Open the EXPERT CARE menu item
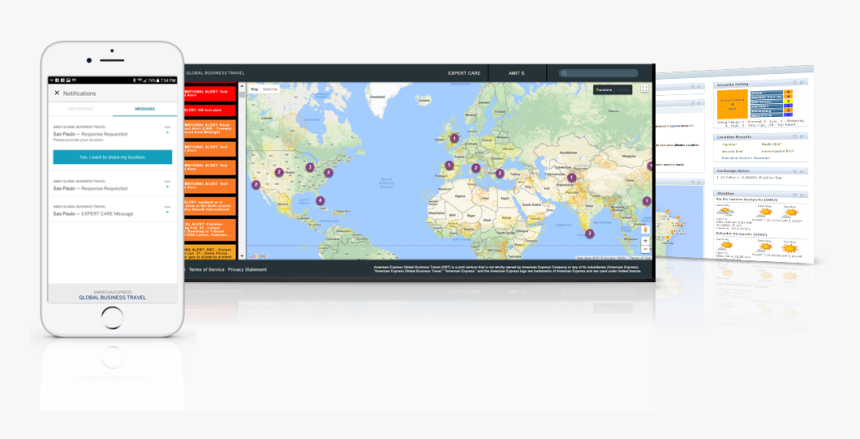 point(464,73)
